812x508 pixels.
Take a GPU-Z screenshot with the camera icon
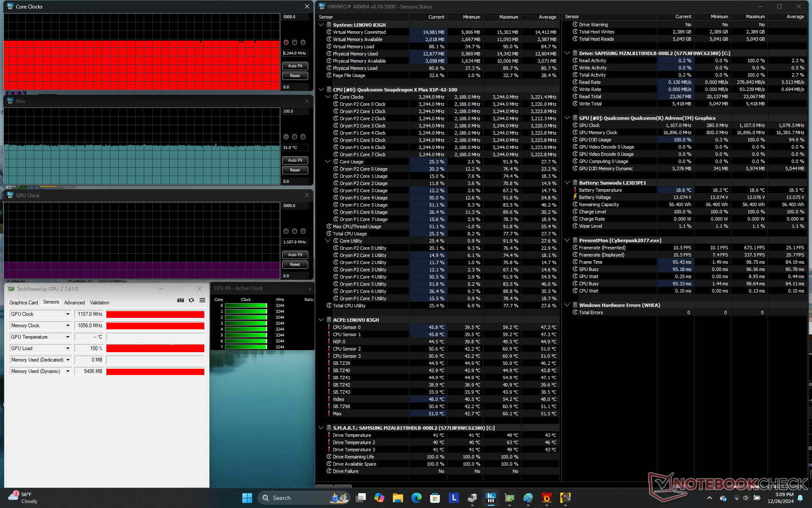(x=181, y=300)
